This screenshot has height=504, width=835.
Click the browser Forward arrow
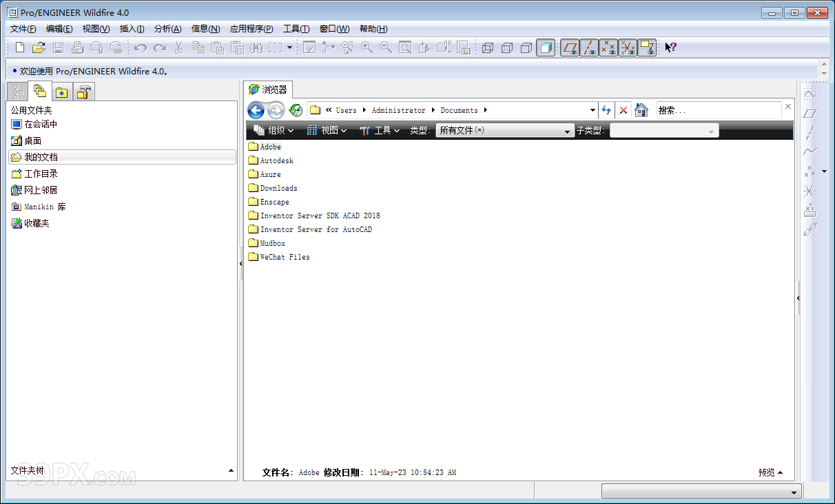(276, 110)
